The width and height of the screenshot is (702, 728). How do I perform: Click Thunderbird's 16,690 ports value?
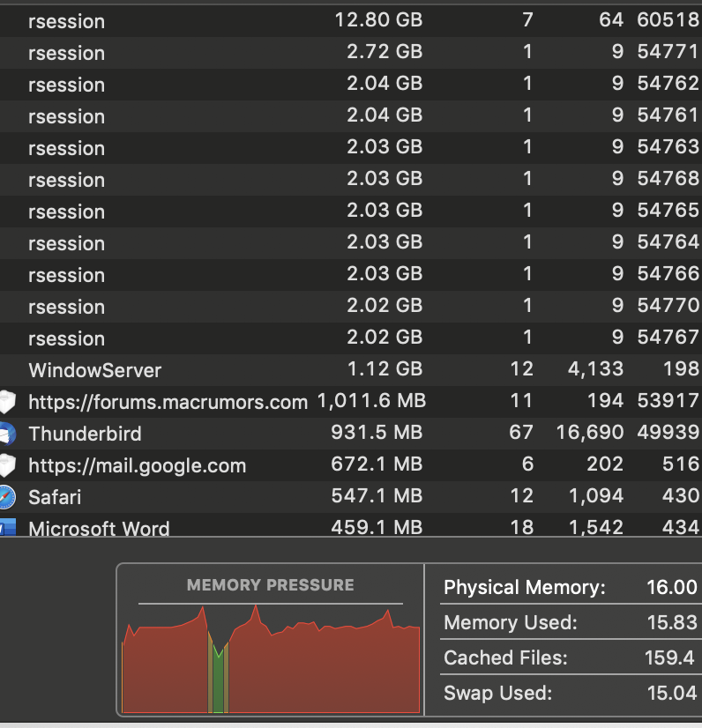pyautogui.click(x=590, y=433)
